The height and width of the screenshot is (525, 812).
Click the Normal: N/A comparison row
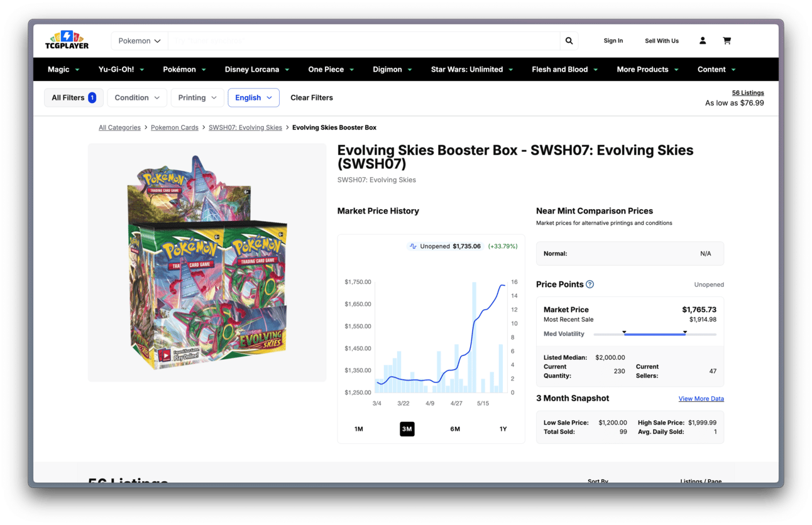(630, 254)
